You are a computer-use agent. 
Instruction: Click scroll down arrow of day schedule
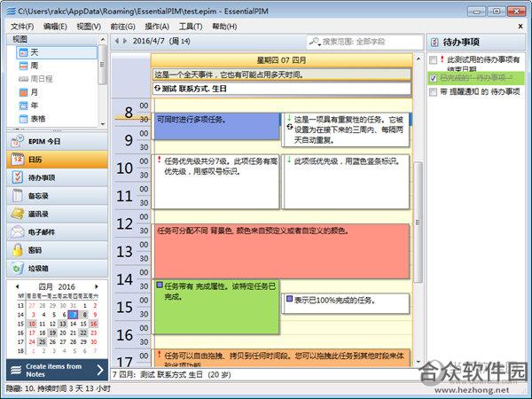419,362
